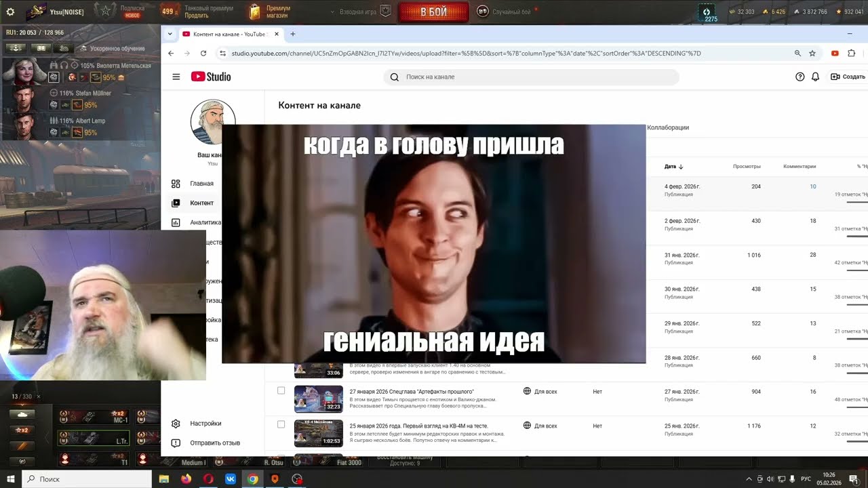The image size is (868, 488).
Task: Open the YouTube Studio hamburger menu
Action: (176, 77)
